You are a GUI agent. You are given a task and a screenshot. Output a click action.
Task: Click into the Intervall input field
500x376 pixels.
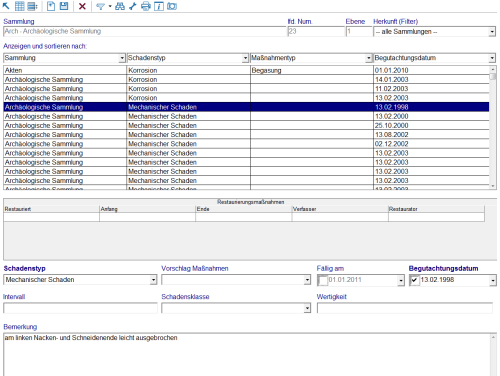click(x=80, y=308)
